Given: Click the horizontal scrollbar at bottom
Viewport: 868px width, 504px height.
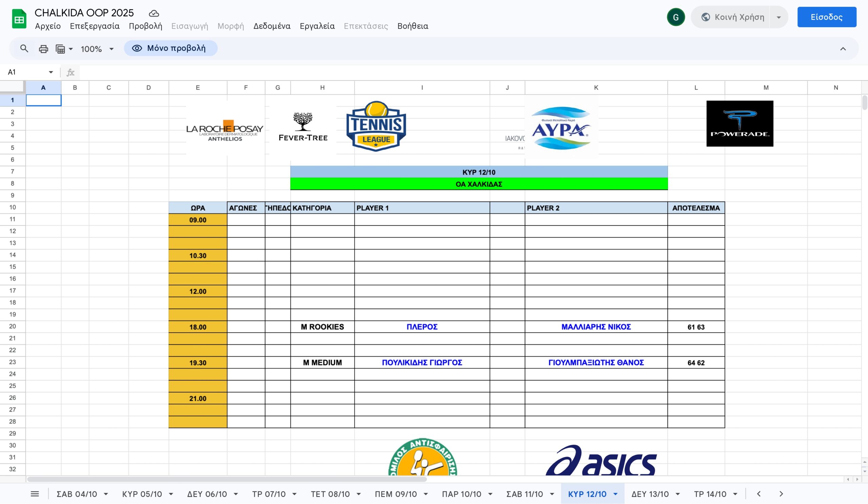Looking at the screenshot, I should coord(226,479).
